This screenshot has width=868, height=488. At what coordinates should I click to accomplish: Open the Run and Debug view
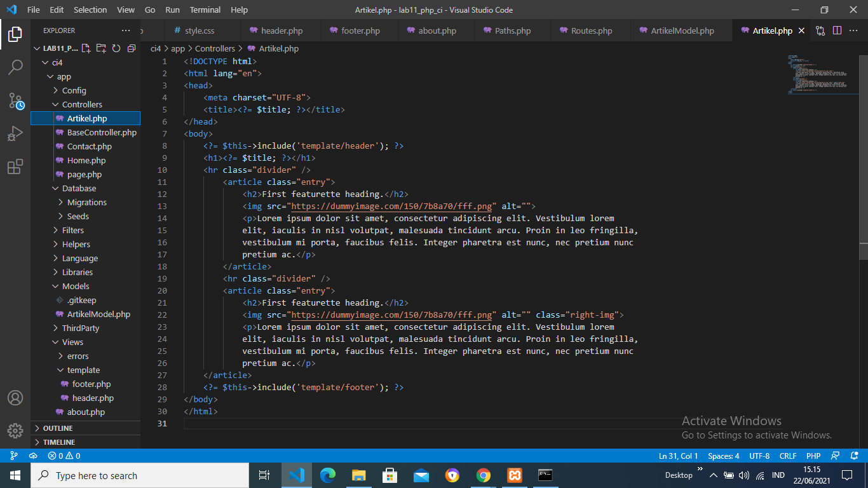(x=15, y=133)
